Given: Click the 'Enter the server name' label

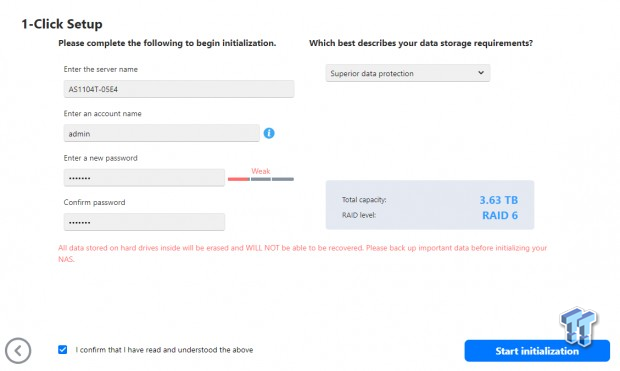Looking at the screenshot, I should point(101,69).
